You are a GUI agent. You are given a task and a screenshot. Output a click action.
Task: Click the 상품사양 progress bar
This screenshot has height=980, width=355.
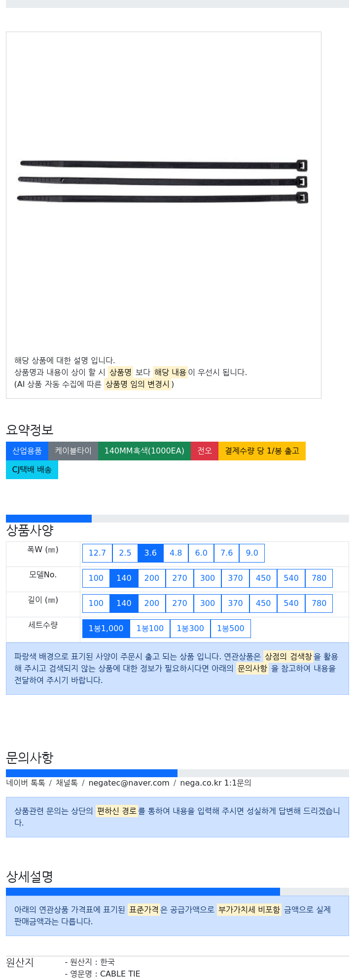[177, 519]
